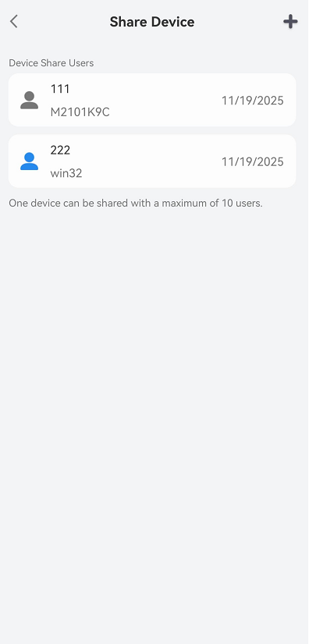The width and height of the screenshot is (309, 644).
Task: Click empty area below the users note
Action: tap(154, 411)
